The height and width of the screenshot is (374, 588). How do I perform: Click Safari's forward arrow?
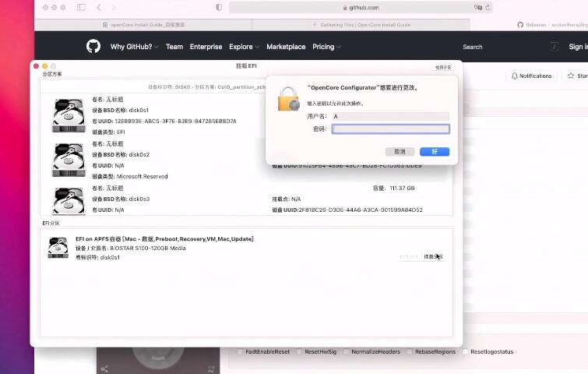coord(114,7)
